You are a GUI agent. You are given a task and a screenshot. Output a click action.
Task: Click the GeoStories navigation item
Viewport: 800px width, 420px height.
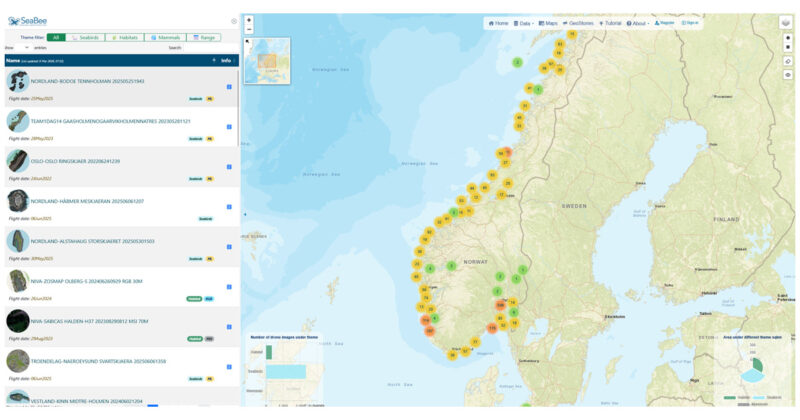tap(578, 22)
